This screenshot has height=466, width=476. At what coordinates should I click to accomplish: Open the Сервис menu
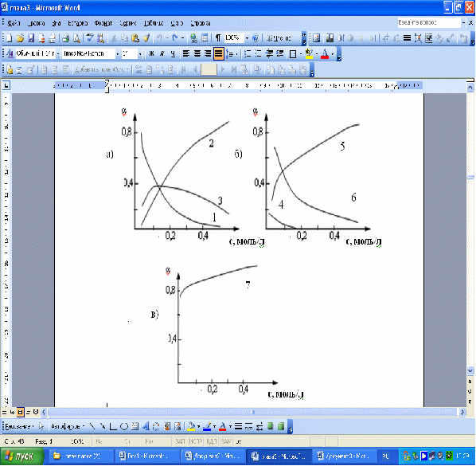coord(128,23)
